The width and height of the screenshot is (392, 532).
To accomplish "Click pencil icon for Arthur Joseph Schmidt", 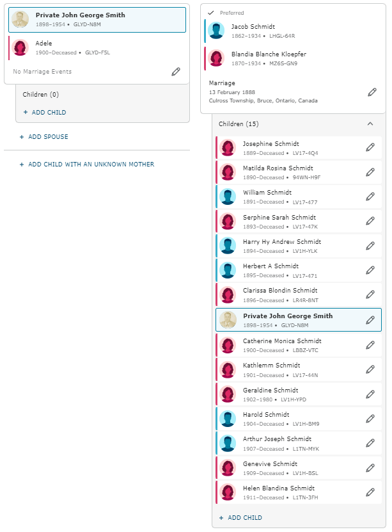I will point(370,443).
